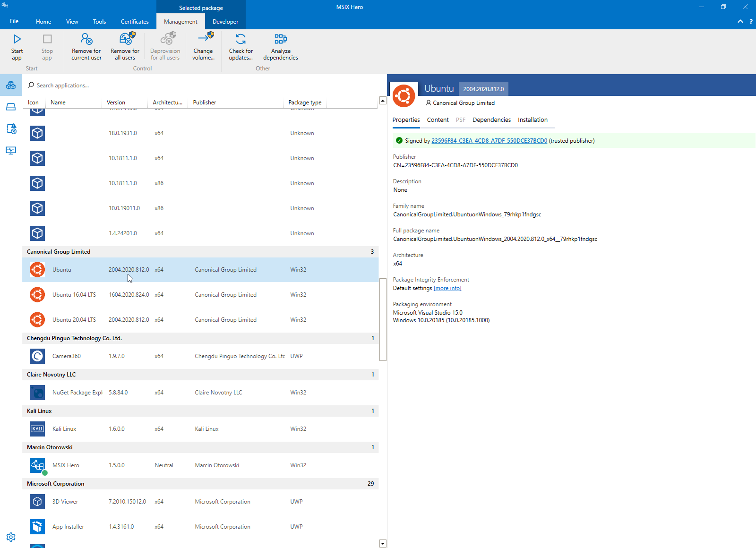The height and width of the screenshot is (548, 756).
Task: Open the 'more info' integrity link
Action: pos(447,288)
